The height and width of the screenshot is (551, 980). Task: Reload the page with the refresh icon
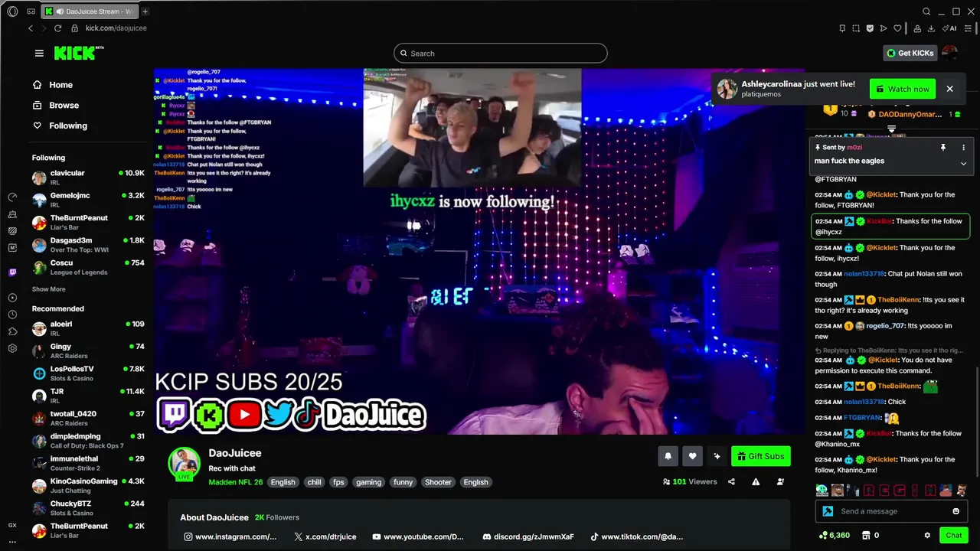(57, 28)
